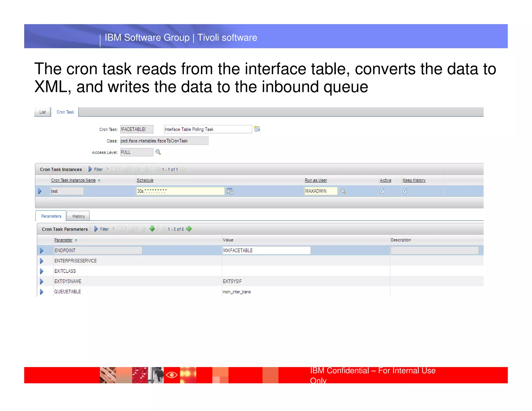Select the Cron Task tab

point(65,112)
